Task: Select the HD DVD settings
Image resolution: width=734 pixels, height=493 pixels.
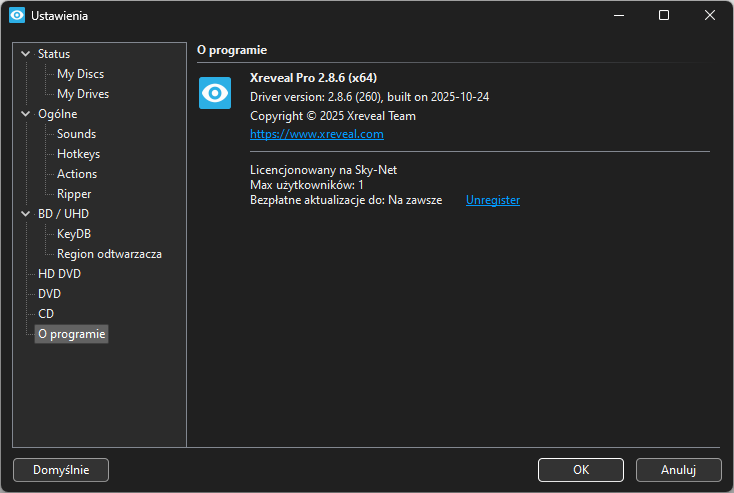Action: point(59,274)
